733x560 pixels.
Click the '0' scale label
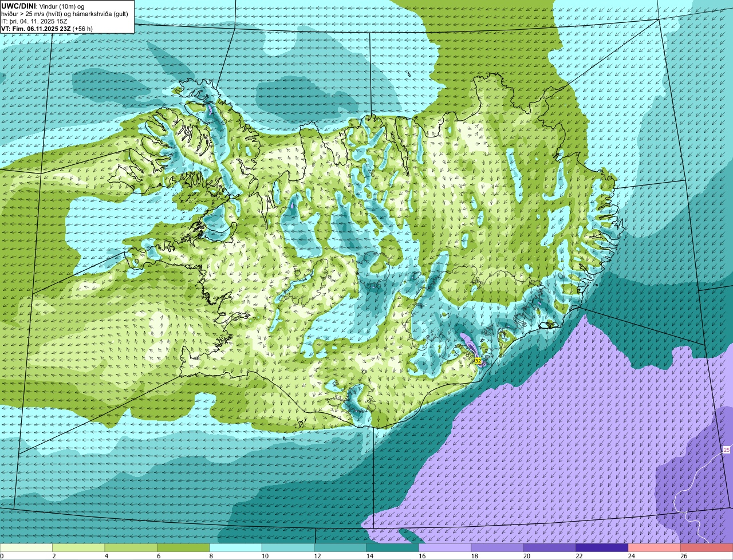2,556
